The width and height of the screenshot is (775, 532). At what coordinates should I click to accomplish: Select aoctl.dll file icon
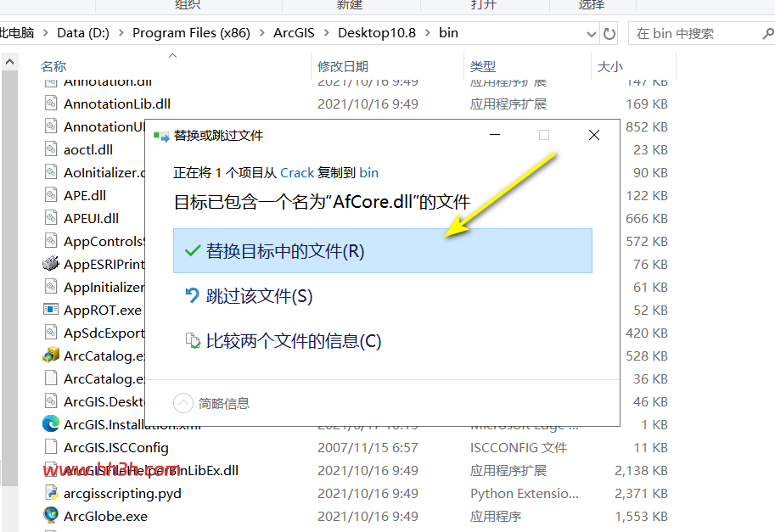(51, 149)
